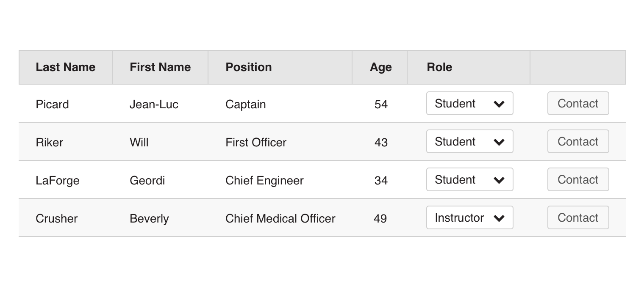Select the Position column header
The width and height of the screenshot is (644, 286).
249,67
